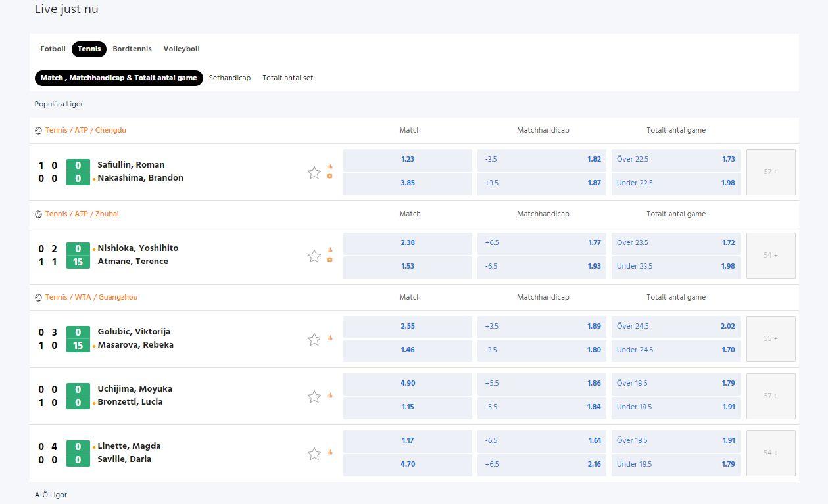
Task: Bet on Under 23.5 at odds 1.98
Action: tap(675, 266)
